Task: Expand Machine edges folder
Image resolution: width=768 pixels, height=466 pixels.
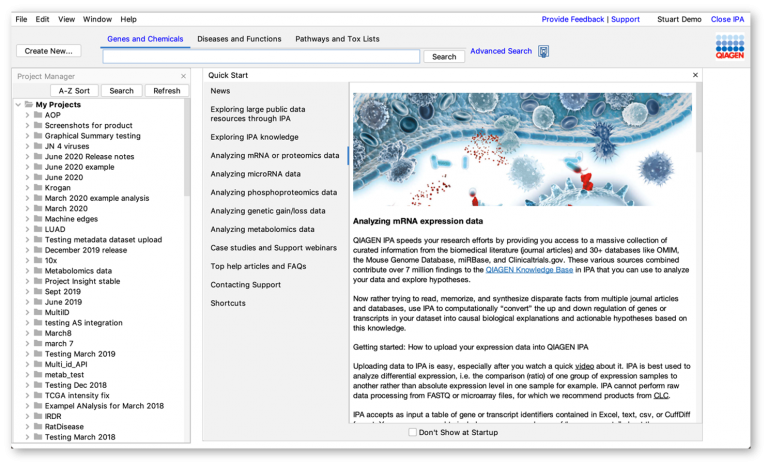Action: (x=27, y=219)
